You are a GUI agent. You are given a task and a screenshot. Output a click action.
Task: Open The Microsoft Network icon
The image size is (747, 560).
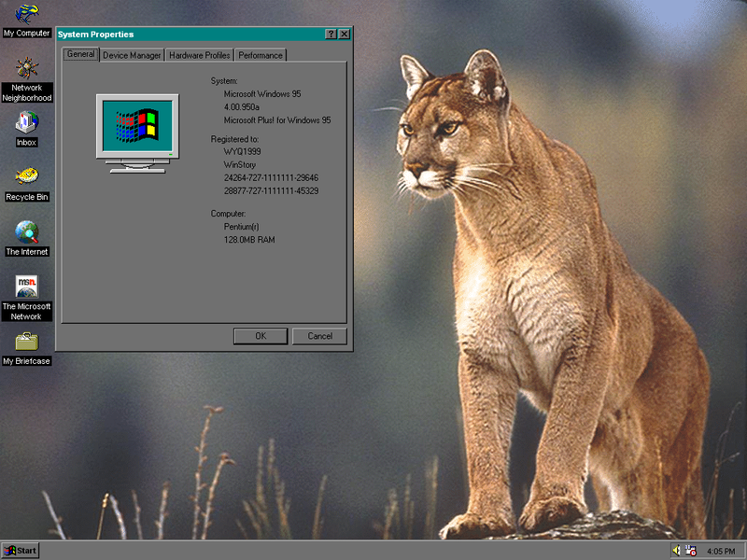point(25,287)
